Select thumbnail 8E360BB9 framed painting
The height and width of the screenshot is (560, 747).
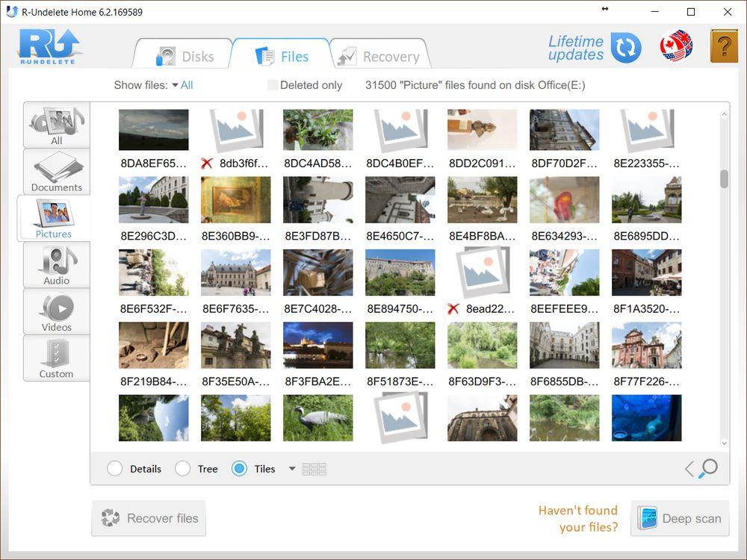pyautogui.click(x=236, y=199)
